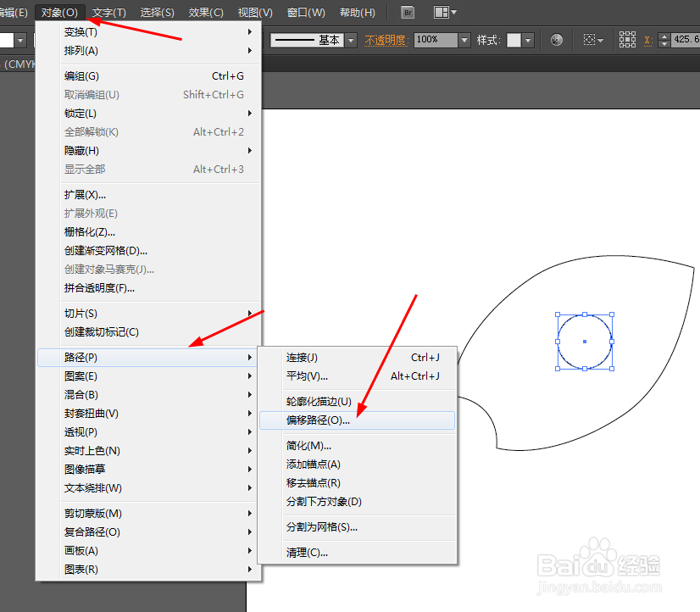Click the underlined 不透明度 opacity link

386,39
